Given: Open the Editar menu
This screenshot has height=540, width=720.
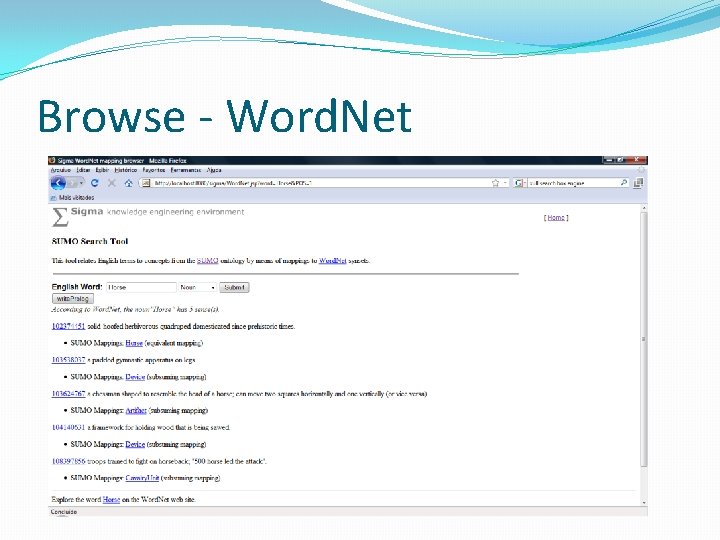Looking at the screenshot, I should point(84,170).
